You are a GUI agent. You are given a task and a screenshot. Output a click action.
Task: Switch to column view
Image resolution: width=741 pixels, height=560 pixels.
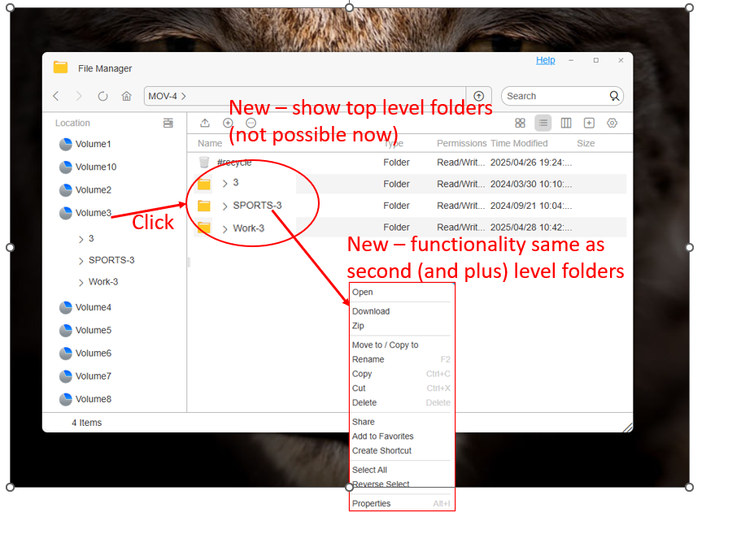(x=565, y=124)
